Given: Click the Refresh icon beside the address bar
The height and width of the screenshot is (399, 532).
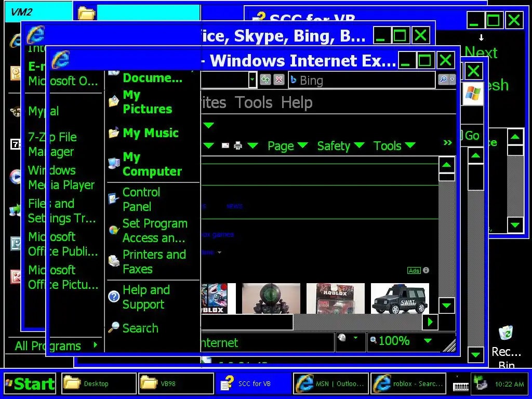Looking at the screenshot, I should [265, 79].
